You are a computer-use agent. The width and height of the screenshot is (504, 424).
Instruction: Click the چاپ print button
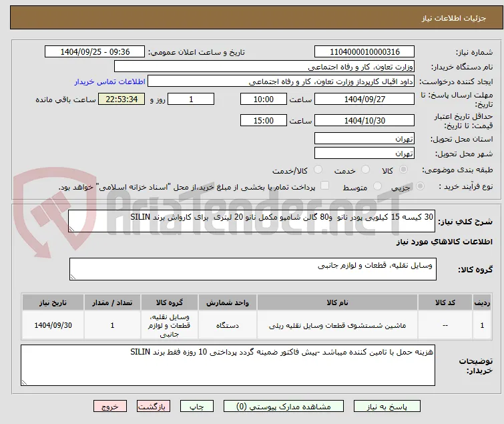coord(197,407)
